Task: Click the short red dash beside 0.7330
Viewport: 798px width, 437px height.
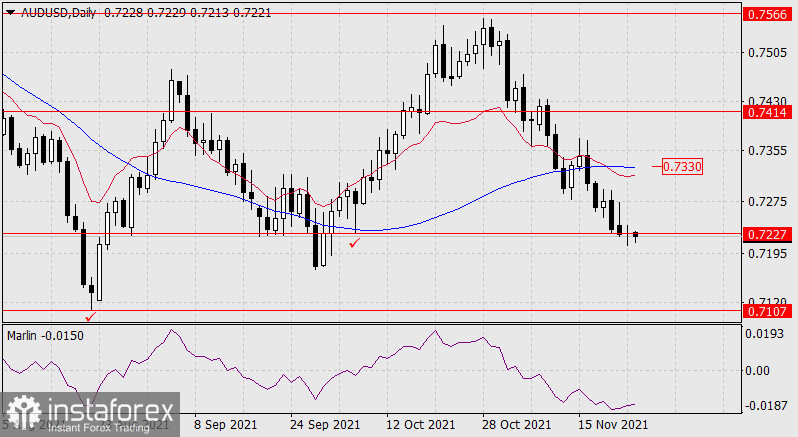Action: [660, 166]
